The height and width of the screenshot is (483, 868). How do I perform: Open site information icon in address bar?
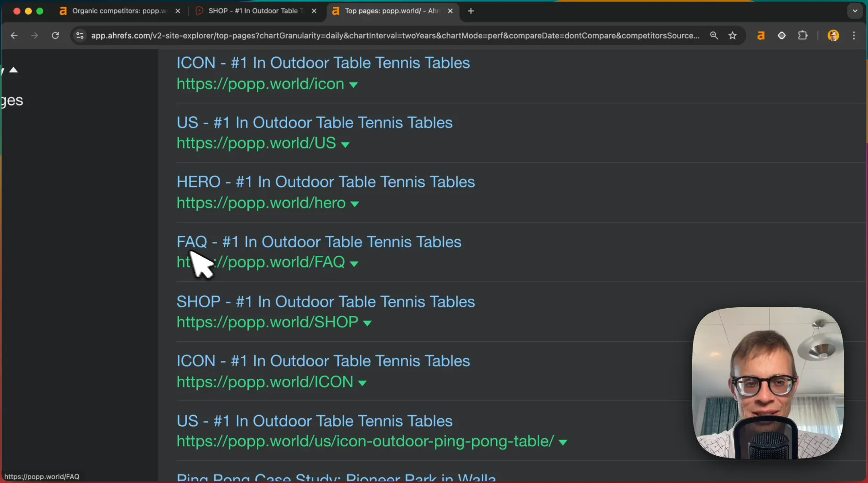tap(80, 35)
